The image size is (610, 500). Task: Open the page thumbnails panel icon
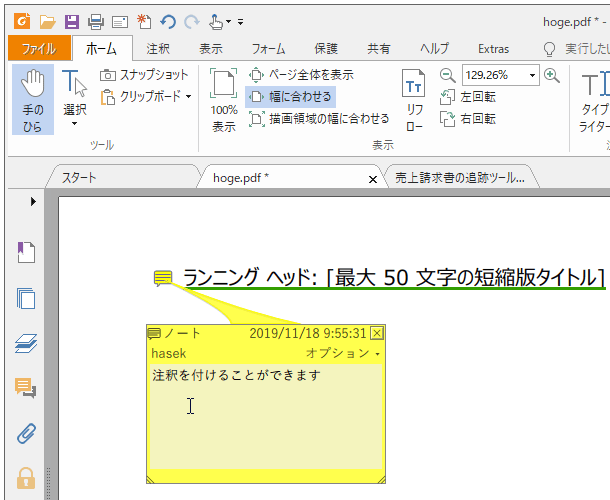(26, 298)
